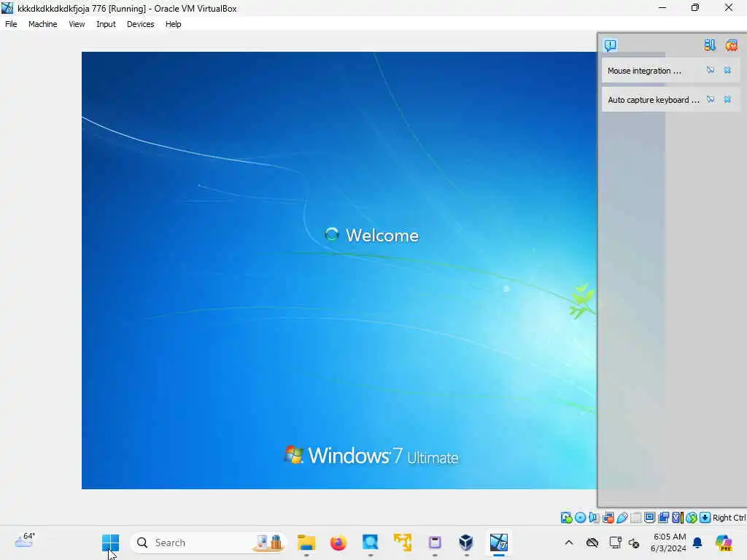Image resolution: width=747 pixels, height=560 pixels.
Task: Click forget icon on Auto capture keyboard notification
Action: coord(711,99)
